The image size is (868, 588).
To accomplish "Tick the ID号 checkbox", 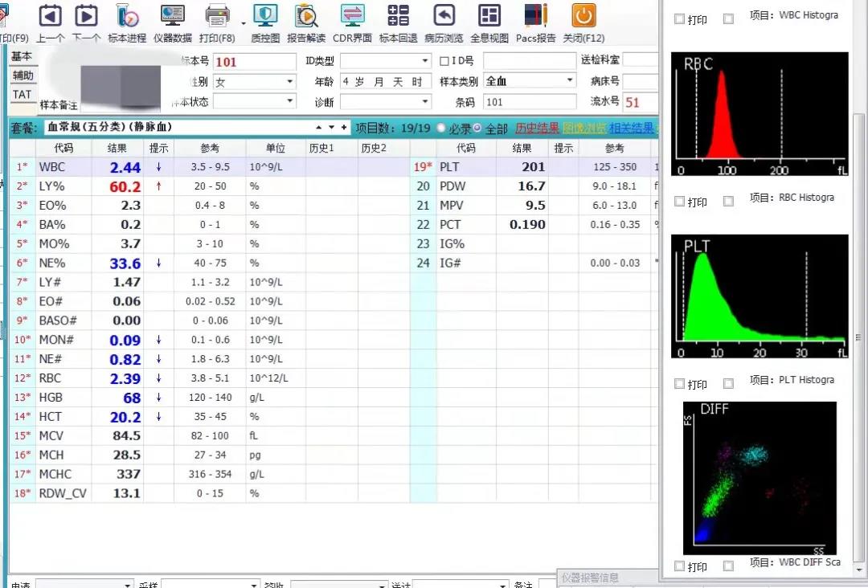I will tap(444, 61).
